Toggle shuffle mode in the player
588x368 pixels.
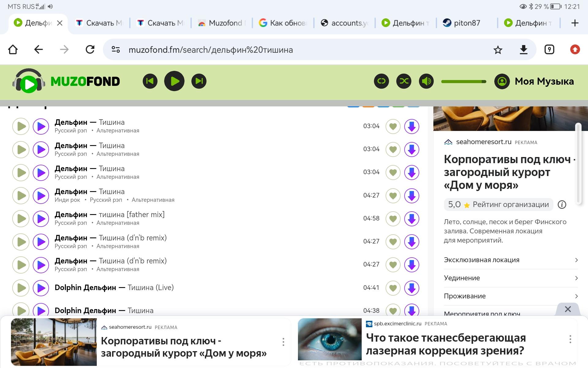click(x=404, y=81)
